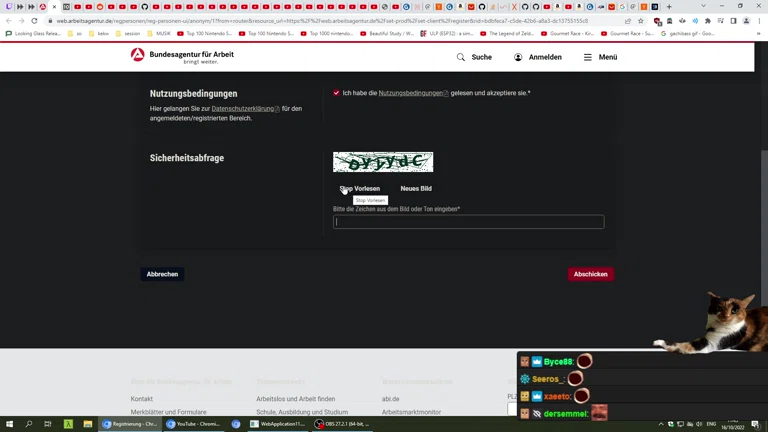This screenshot has height=432, width=768.
Task: Open the Datenschutzerklärung link
Action: [245, 109]
